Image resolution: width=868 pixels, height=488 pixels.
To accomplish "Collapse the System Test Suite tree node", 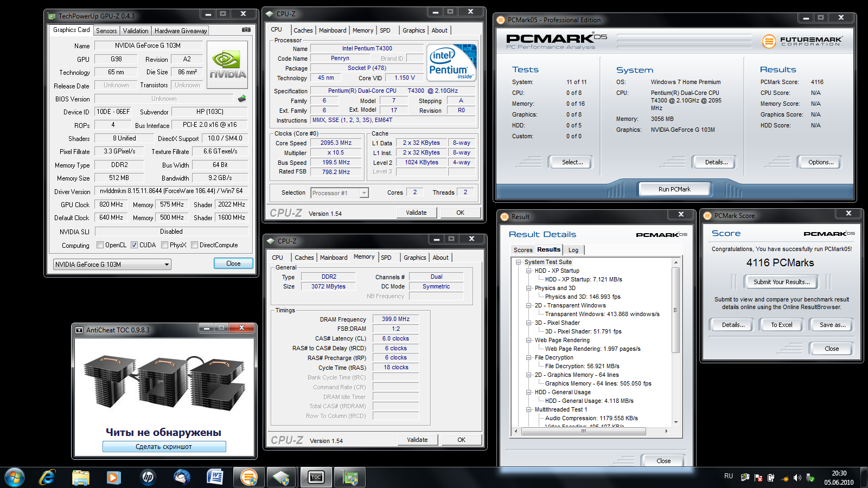I will (x=519, y=262).
